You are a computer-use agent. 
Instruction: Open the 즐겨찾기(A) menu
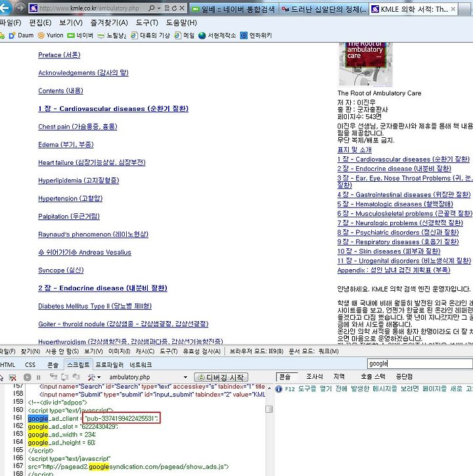point(109,23)
